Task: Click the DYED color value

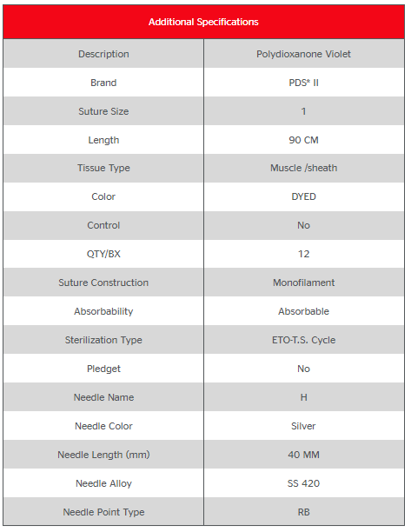Action: [303, 196]
